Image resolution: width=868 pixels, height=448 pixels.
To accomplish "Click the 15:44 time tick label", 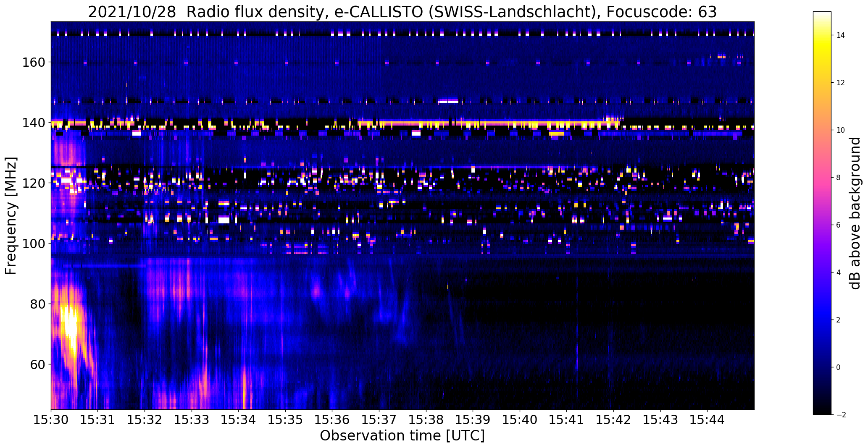I will pyautogui.click(x=707, y=419).
